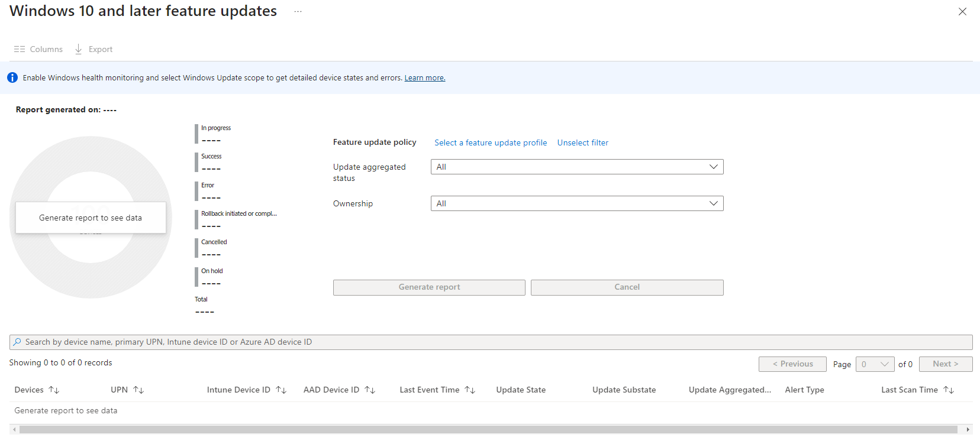Close the feature updates pane
Screen dimensions: 980x444
pos(962,11)
